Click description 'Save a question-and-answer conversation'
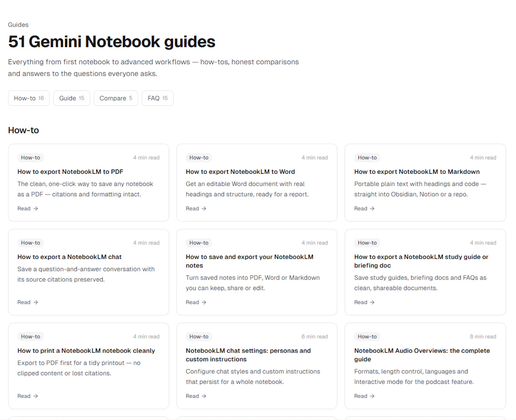The height and width of the screenshot is (420, 516). pyautogui.click(x=86, y=274)
